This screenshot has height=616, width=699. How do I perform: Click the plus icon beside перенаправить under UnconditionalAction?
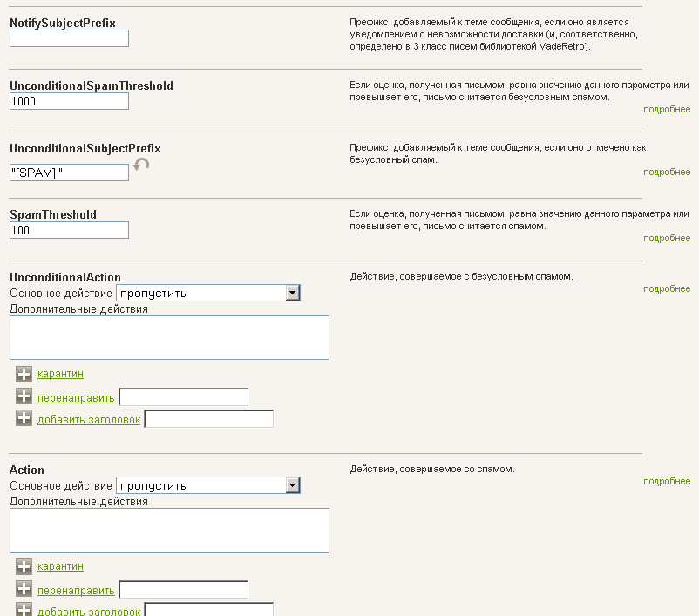(24, 396)
